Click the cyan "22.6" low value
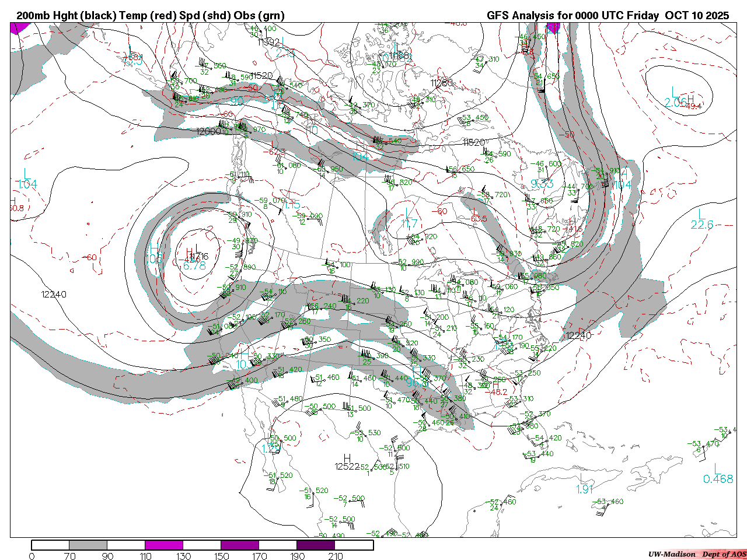Screen dimensions: 747x560 pyautogui.click(x=702, y=225)
